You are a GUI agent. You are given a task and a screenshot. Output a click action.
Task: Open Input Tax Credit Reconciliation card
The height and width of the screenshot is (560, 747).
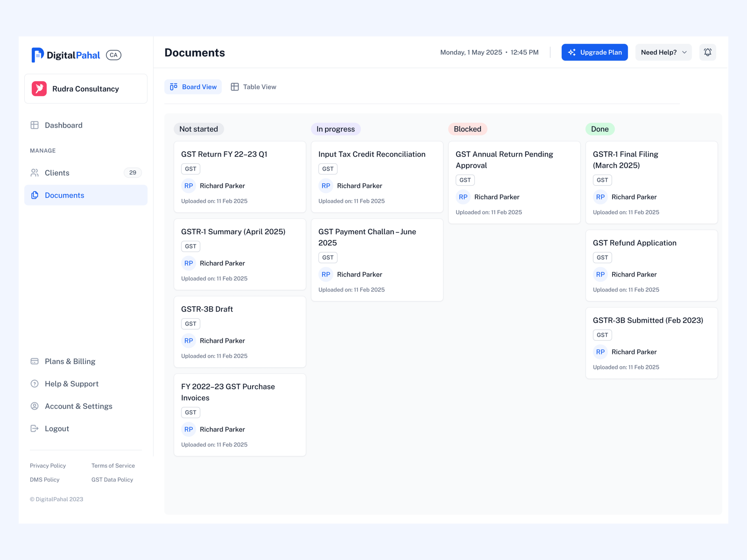coord(377,176)
